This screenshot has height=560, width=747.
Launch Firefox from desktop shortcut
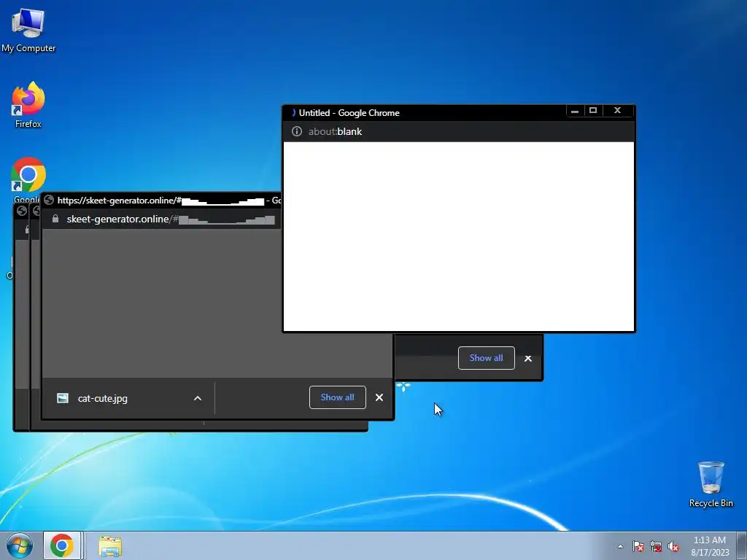(28, 105)
